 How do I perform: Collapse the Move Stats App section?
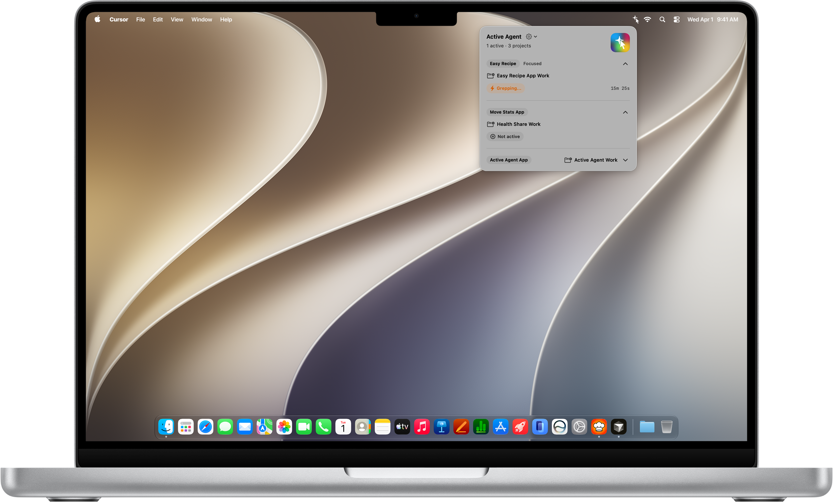pos(626,112)
